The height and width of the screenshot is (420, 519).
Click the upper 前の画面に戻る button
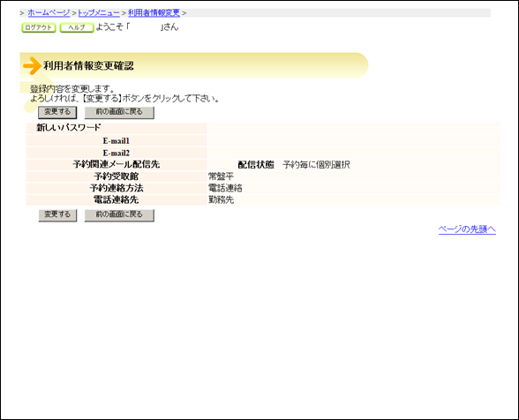(119, 112)
